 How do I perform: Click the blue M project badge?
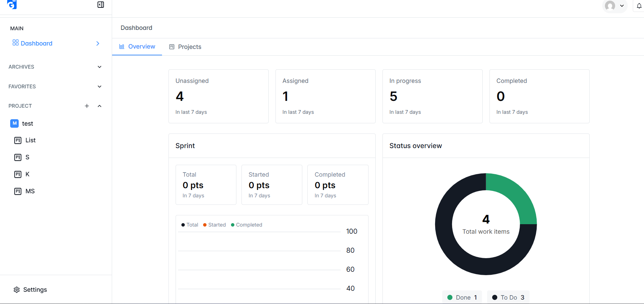pos(15,123)
